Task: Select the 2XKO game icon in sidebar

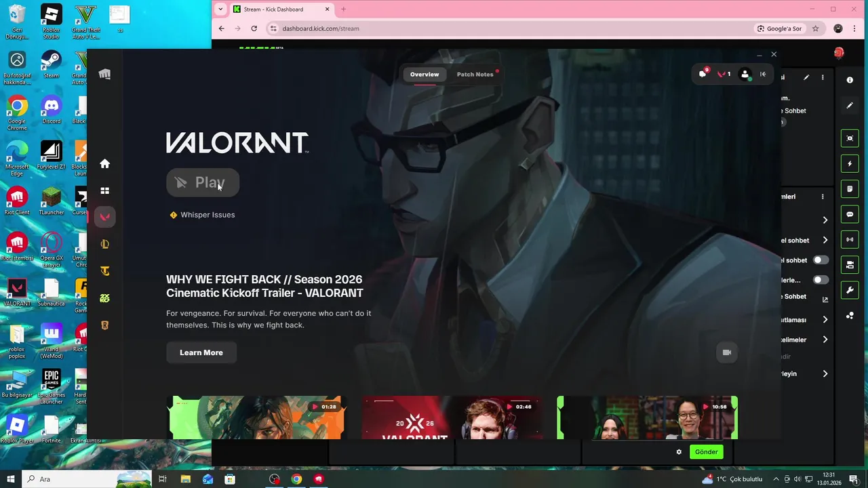Action: coord(104,298)
